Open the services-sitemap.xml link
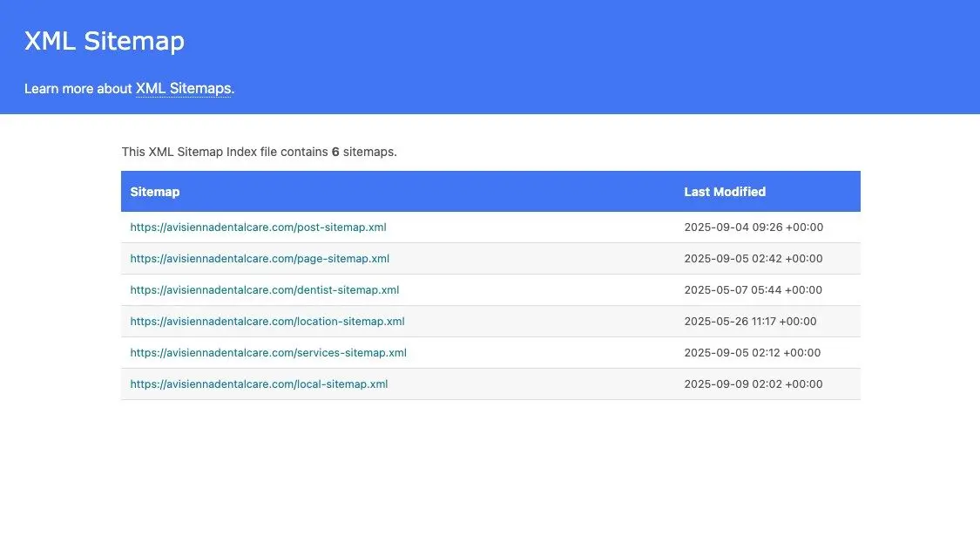The image size is (980, 550). click(x=268, y=352)
